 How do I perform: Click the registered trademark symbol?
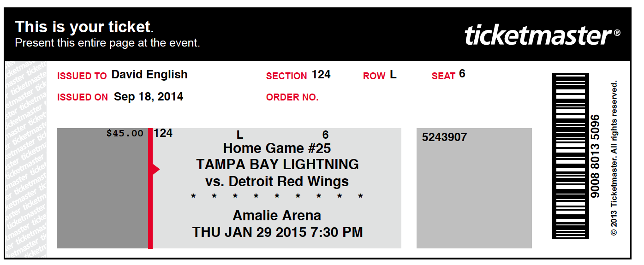(x=617, y=33)
